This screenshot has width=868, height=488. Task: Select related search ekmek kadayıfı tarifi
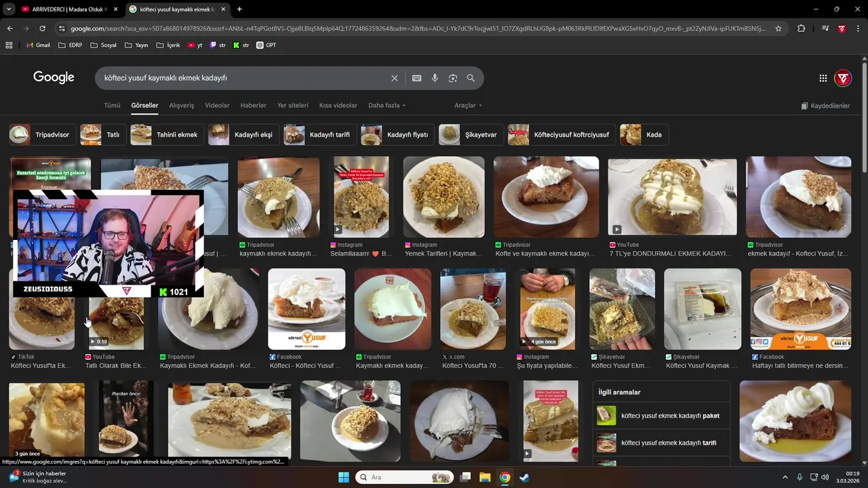(x=661, y=443)
